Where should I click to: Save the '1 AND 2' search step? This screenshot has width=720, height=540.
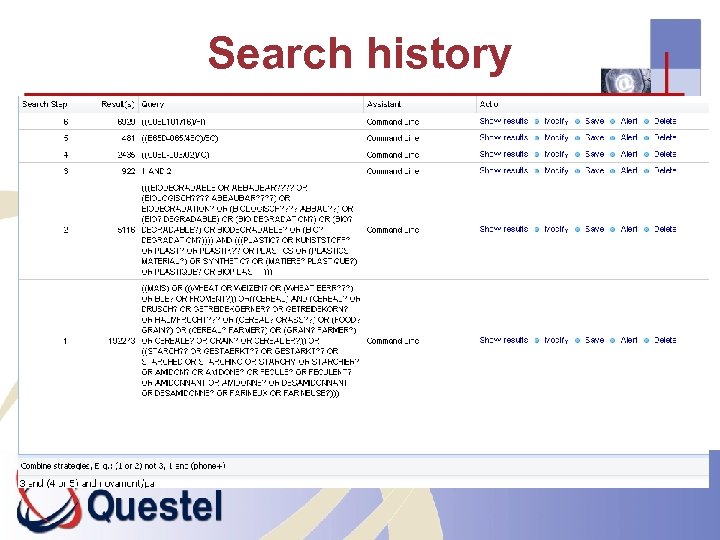[595, 171]
